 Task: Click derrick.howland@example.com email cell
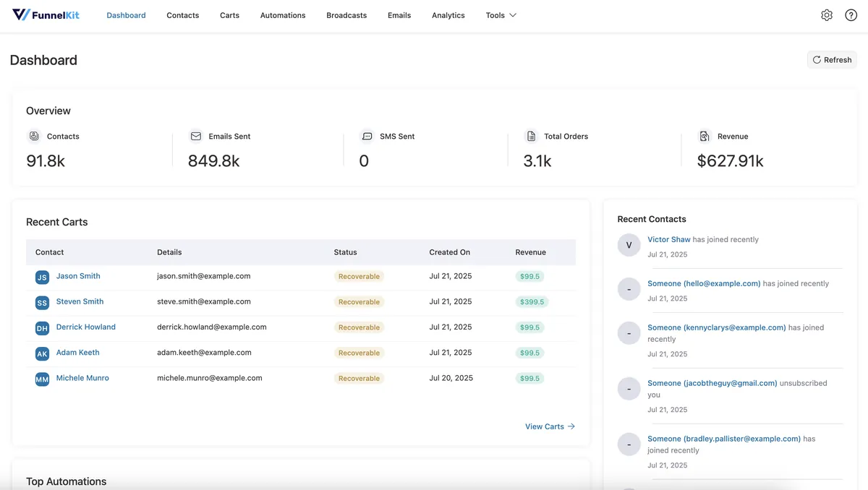[212, 327]
